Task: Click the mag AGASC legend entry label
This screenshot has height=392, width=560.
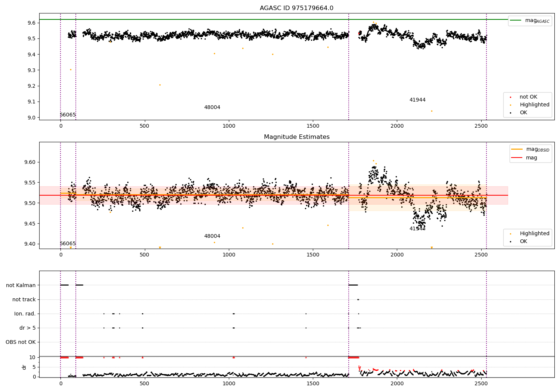Action: click(x=537, y=21)
